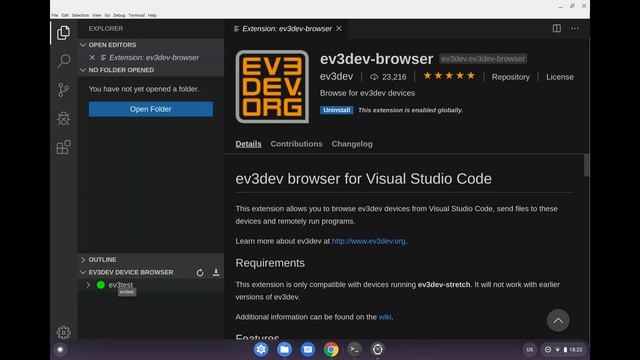Open the File menu
Image resolution: width=640 pixels, height=360 pixels.
[55, 15]
